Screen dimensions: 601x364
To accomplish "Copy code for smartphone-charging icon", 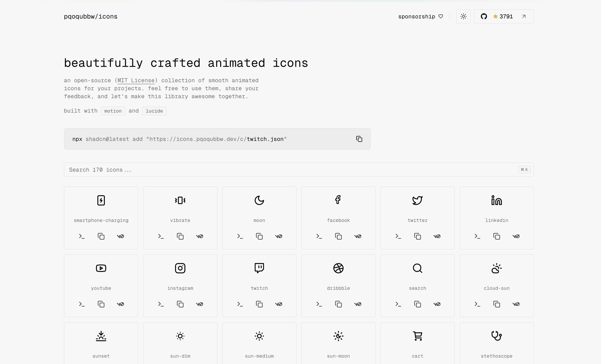I will [101, 236].
